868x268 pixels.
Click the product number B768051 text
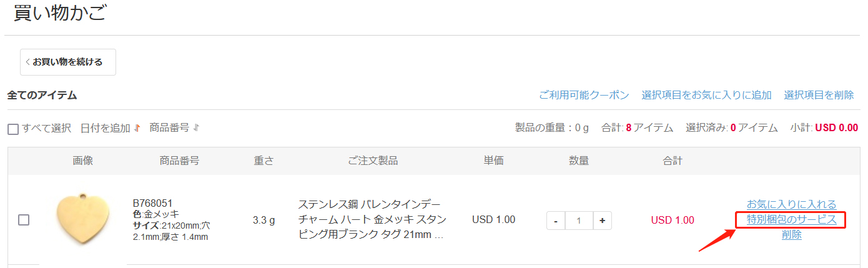click(x=153, y=204)
